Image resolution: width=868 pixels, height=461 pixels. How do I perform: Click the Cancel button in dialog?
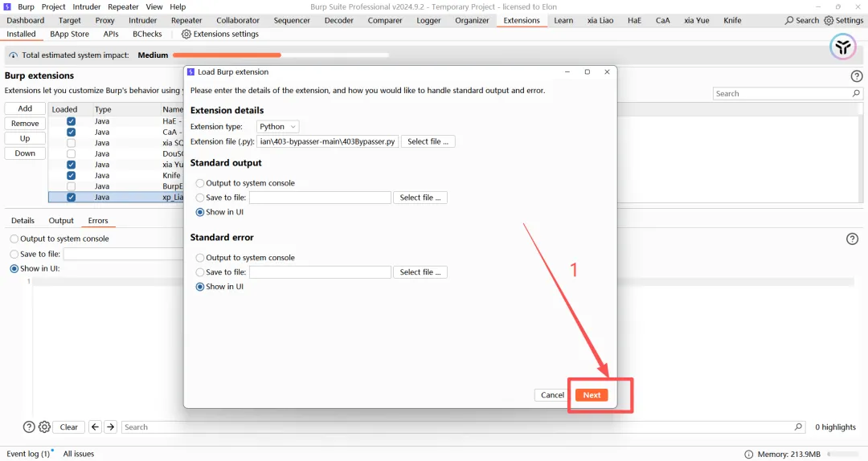(552, 395)
